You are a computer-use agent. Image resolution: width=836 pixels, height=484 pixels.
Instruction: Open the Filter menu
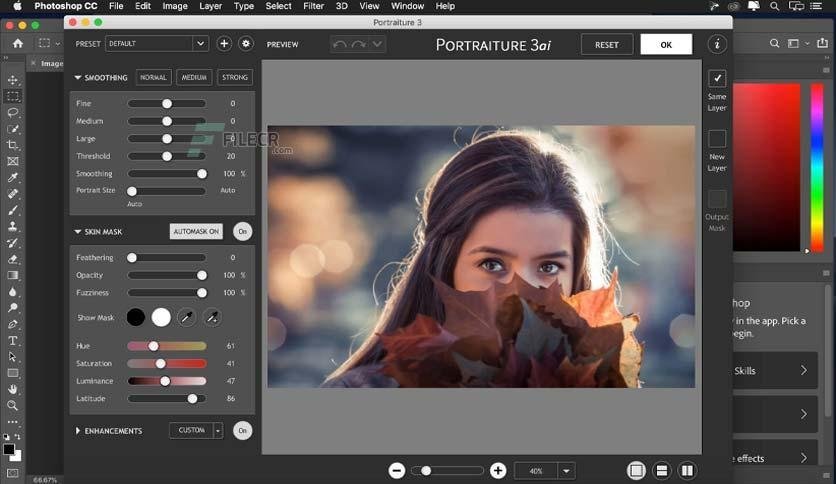(x=314, y=6)
